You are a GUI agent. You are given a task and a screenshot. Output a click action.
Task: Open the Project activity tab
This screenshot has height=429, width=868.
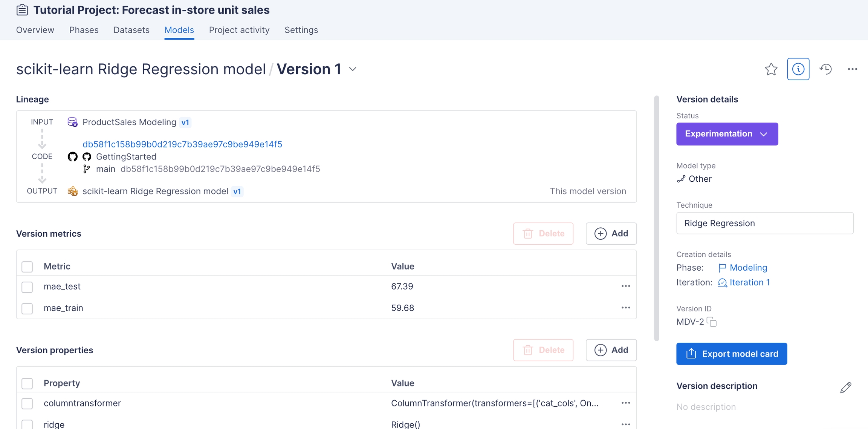(239, 30)
